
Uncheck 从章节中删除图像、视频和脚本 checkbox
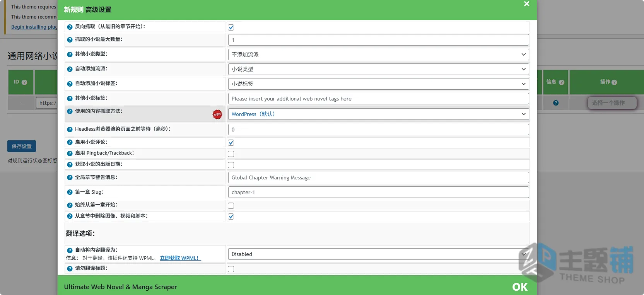click(x=231, y=217)
